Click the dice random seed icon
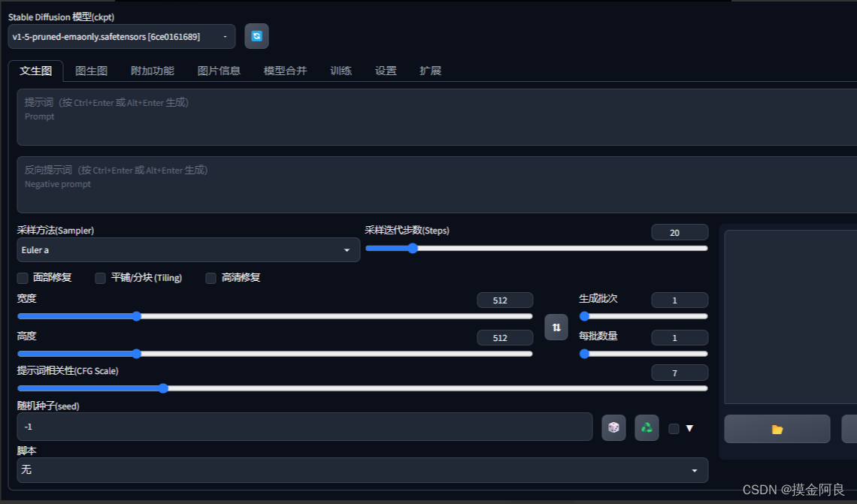Screen dimensions: 857x504 pos(613,427)
